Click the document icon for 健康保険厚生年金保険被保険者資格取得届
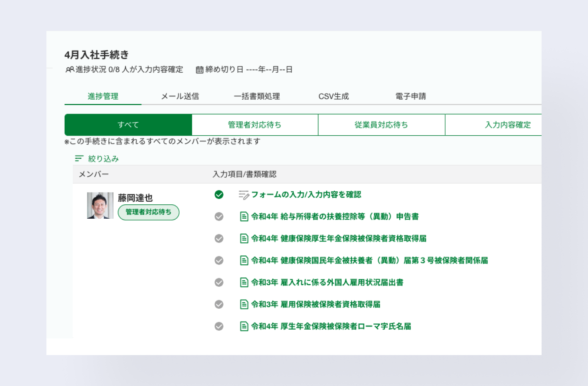 click(244, 238)
